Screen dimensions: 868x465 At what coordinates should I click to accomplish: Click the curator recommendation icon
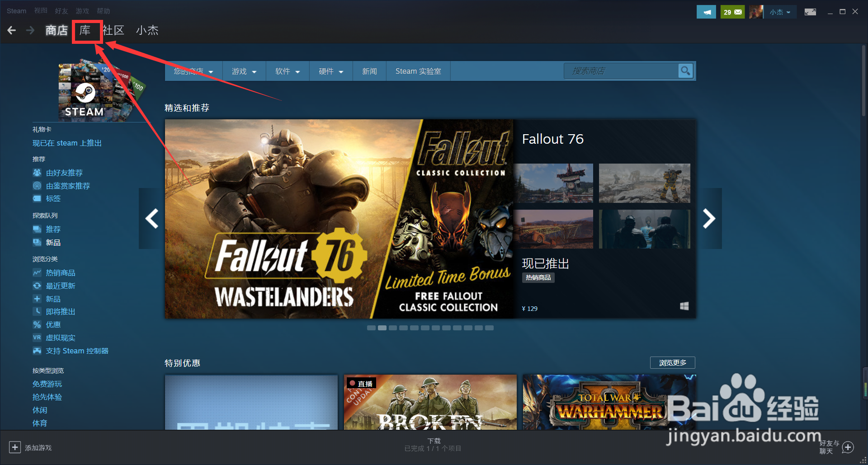click(x=37, y=186)
